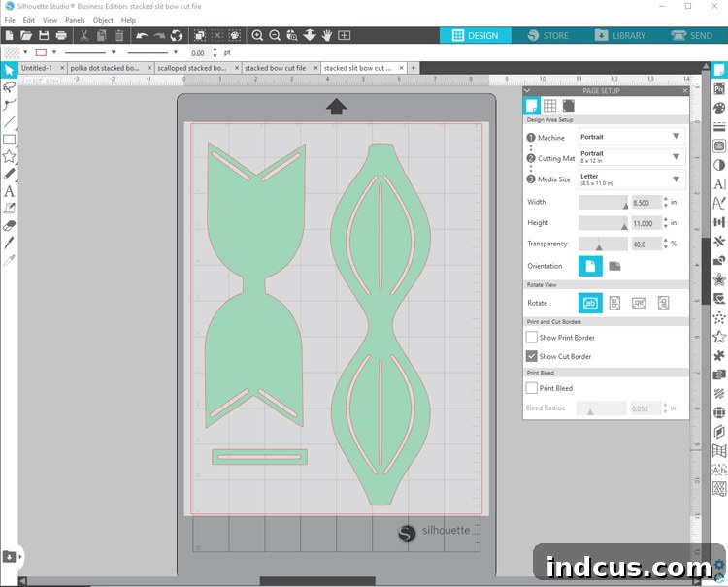The width and height of the screenshot is (728, 587).
Task: Click the Fit to Window icon
Action: [x=344, y=35]
